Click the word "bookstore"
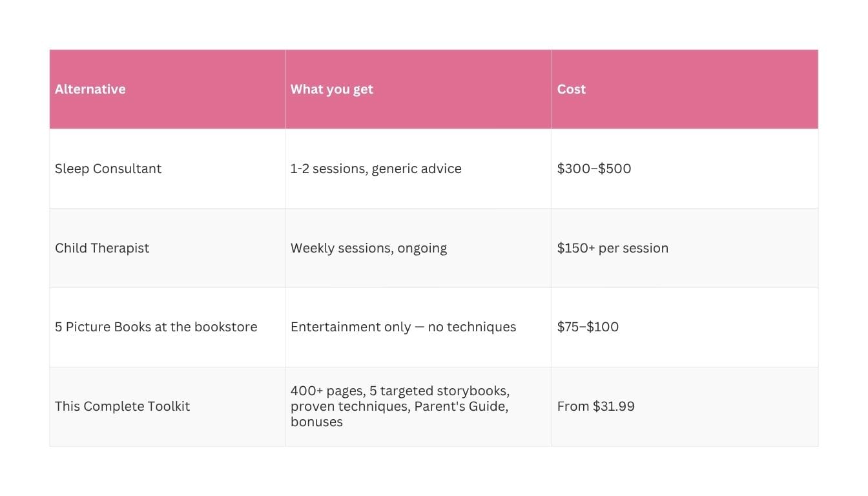This screenshot has height=496, width=868. (x=225, y=327)
